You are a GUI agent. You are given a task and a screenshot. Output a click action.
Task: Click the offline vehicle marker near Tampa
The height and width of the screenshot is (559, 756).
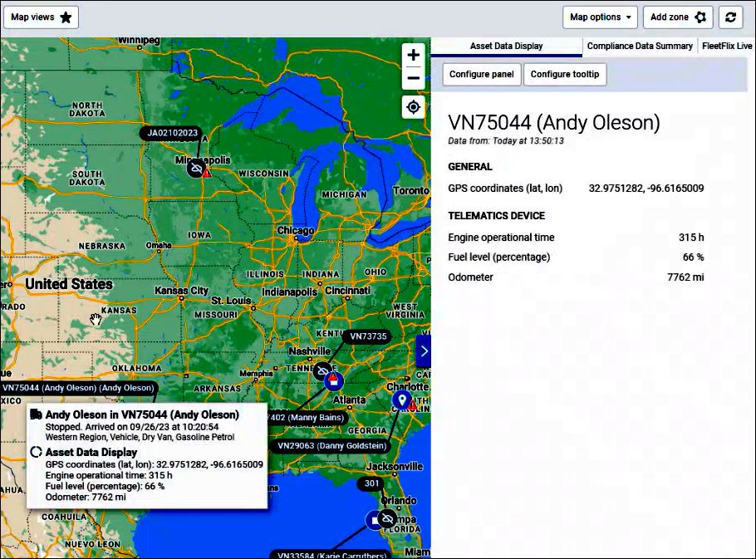tap(386, 519)
